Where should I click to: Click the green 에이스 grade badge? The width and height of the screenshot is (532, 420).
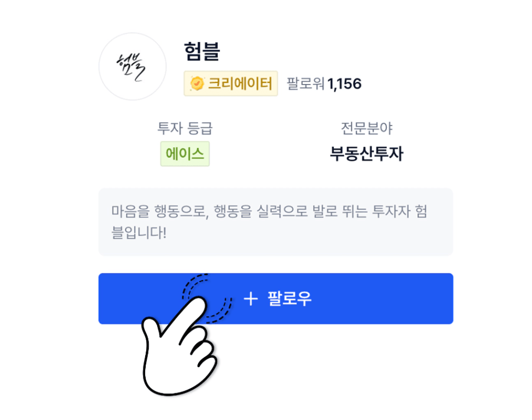coord(184,154)
